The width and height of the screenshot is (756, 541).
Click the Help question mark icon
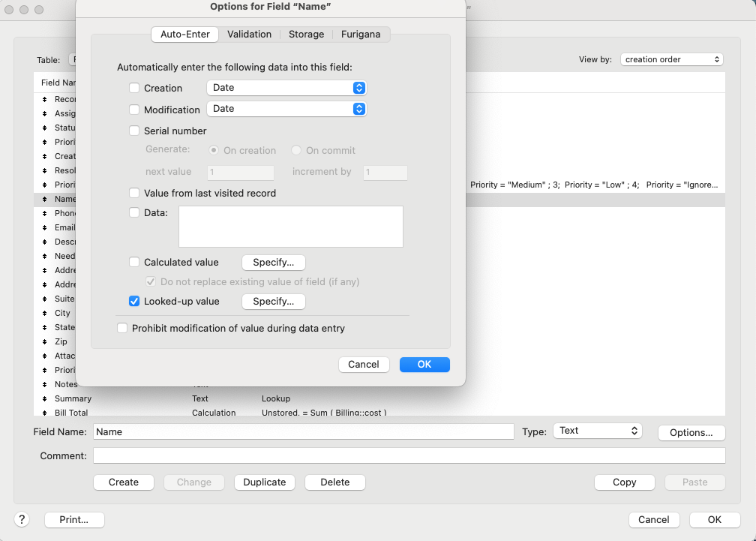[x=21, y=519]
